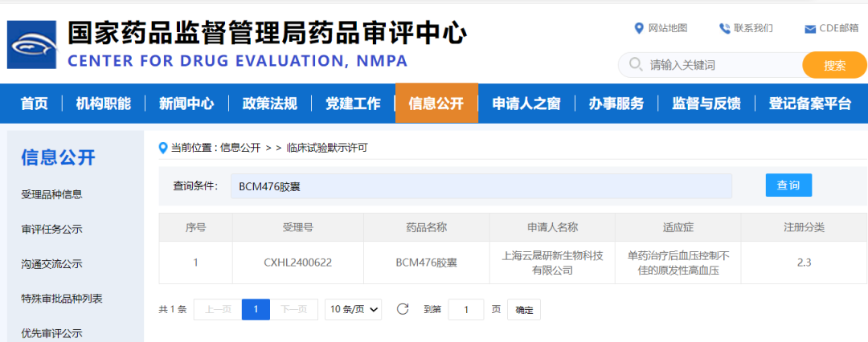The height and width of the screenshot is (342, 868).
Task: Click the 共 1 条 total count text
Action: [173, 309]
